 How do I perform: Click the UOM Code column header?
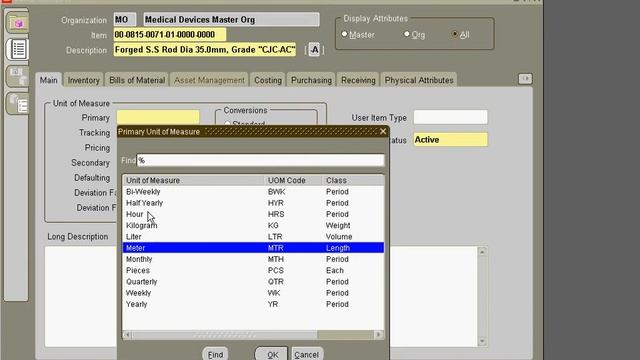[293, 180]
